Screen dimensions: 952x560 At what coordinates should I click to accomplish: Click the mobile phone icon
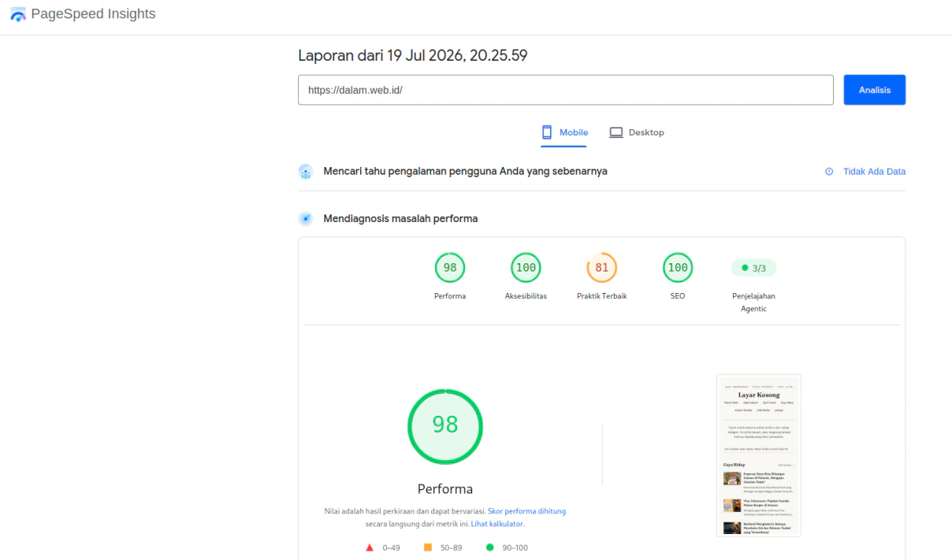547,132
